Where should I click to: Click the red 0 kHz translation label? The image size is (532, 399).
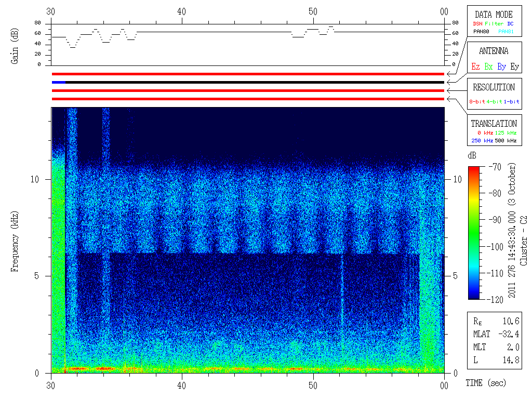tap(485, 133)
